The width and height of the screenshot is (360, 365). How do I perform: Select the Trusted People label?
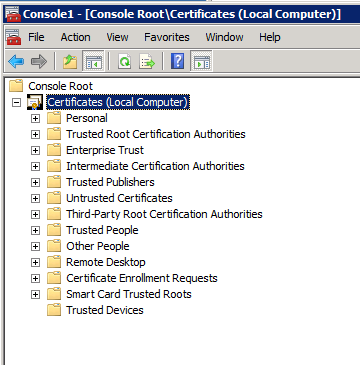[102, 230]
